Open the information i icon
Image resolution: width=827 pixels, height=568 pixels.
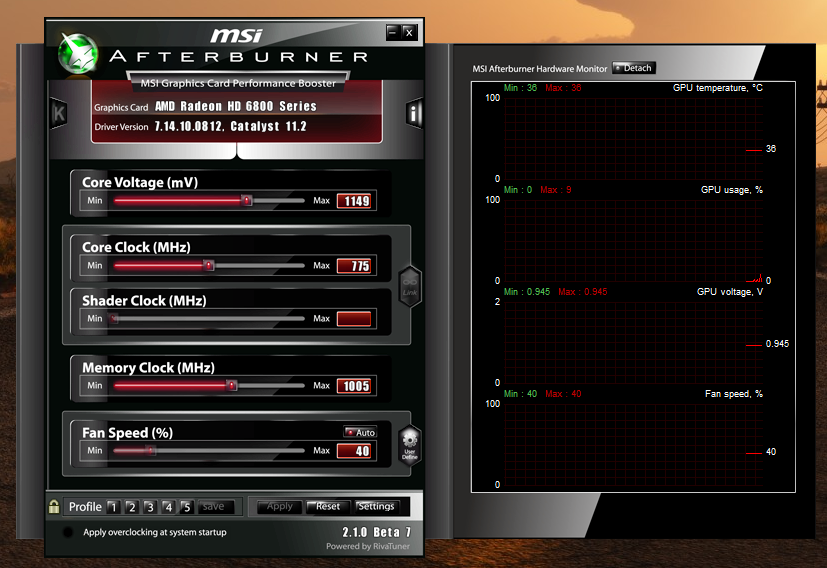(x=415, y=113)
